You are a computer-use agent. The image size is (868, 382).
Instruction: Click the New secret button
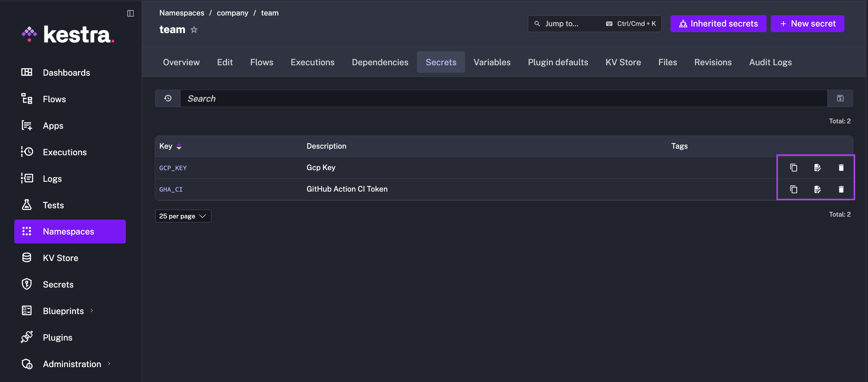coord(807,24)
